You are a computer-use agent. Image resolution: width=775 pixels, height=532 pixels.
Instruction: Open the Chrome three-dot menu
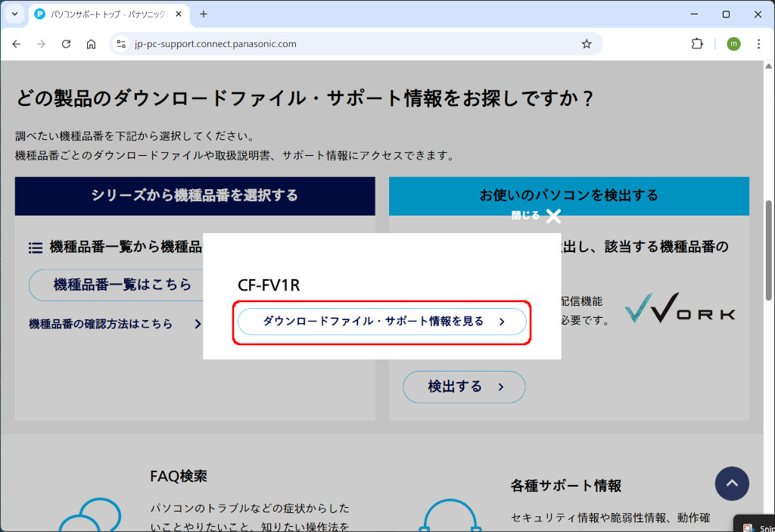[758, 44]
